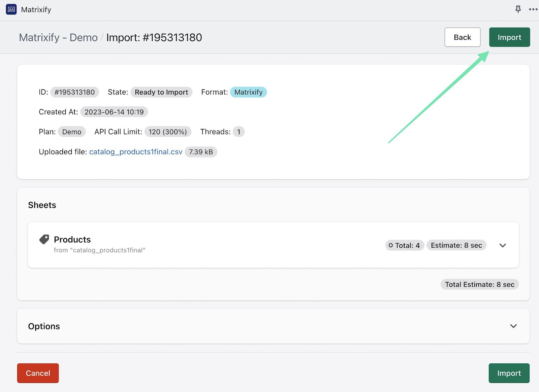
Task: Start the import with the top Import button
Action: (x=509, y=37)
